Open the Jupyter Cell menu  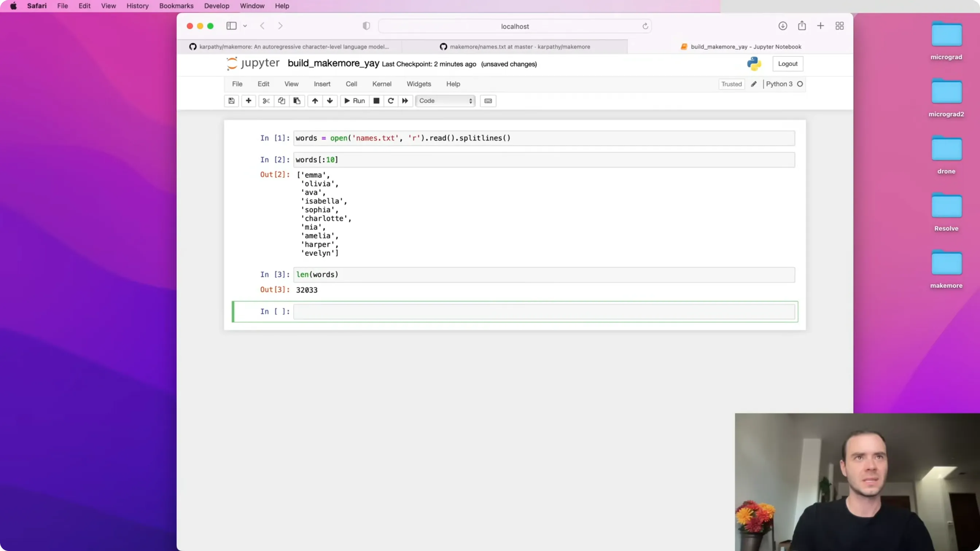(x=351, y=84)
